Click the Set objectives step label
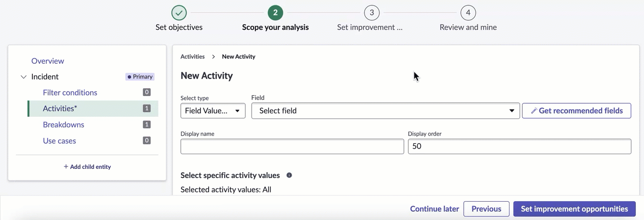 [179, 27]
